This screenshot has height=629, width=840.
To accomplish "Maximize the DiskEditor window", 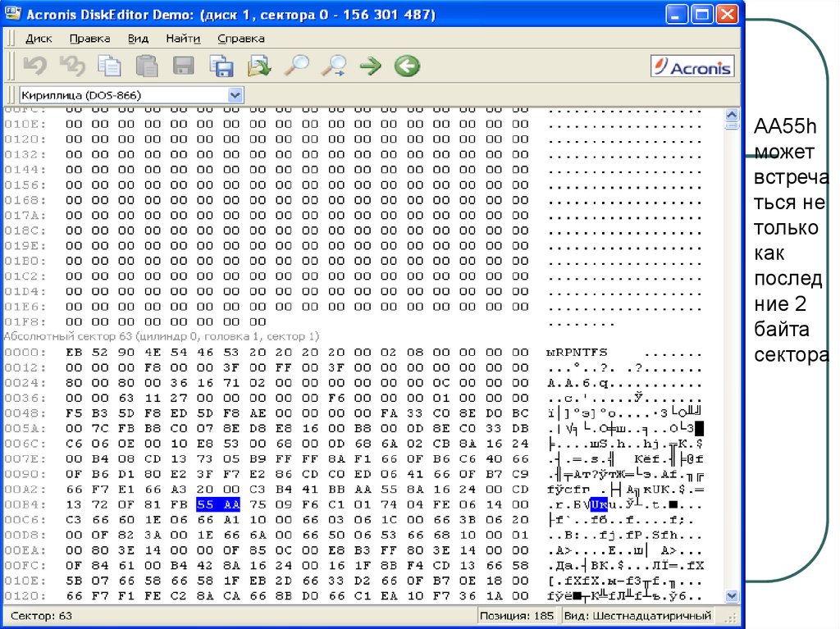I will [702, 15].
